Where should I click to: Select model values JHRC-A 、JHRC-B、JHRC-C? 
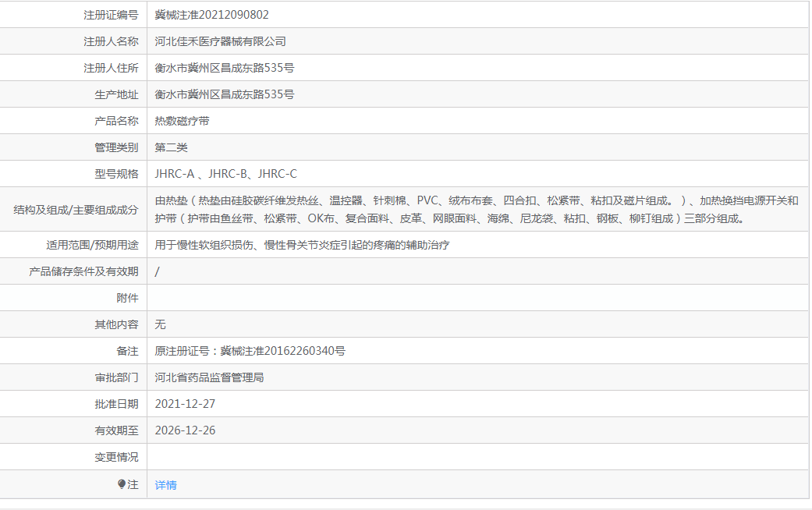pyautogui.click(x=225, y=174)
